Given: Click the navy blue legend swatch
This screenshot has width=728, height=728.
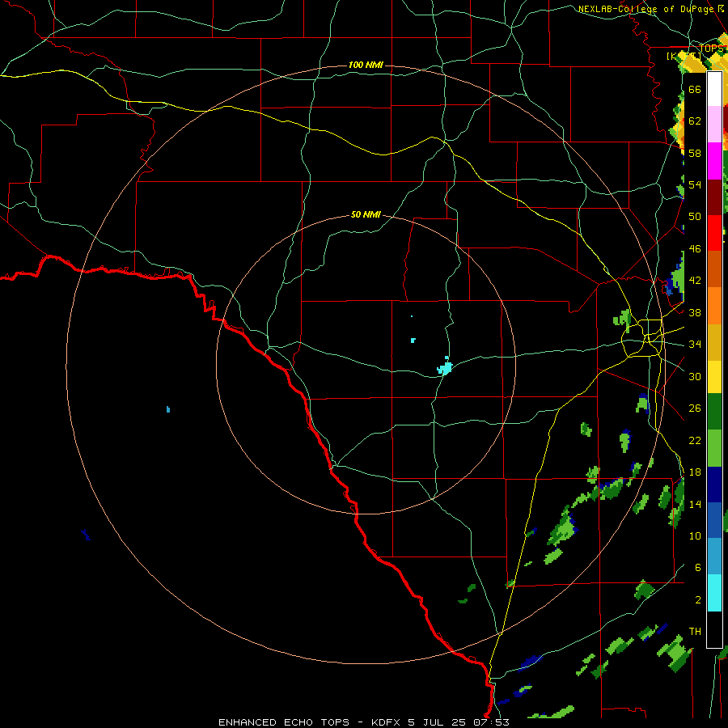Looking at the screenshot, I should pyautogui.click(x=714, y=485).
